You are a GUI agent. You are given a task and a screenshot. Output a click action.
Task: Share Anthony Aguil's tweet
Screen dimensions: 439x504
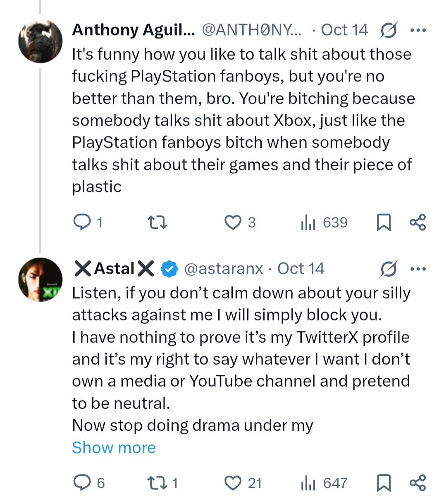point(418,223)
